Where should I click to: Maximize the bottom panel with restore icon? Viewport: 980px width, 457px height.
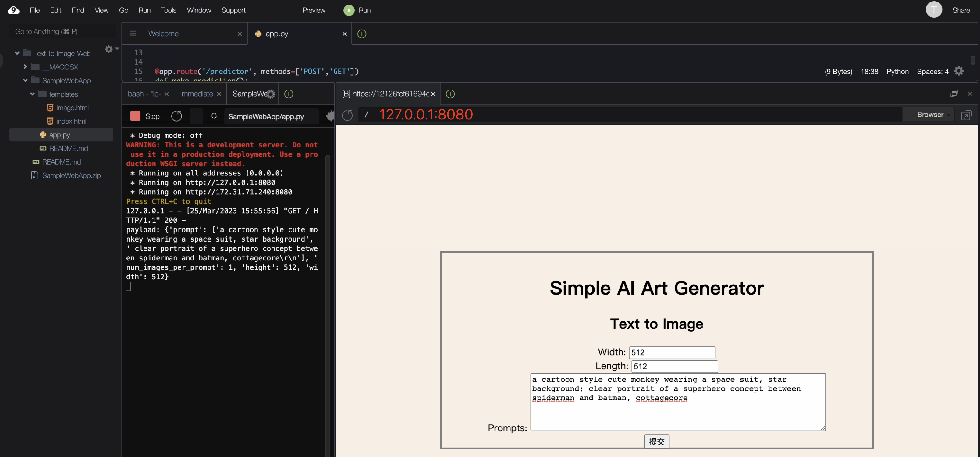(954, 94)
